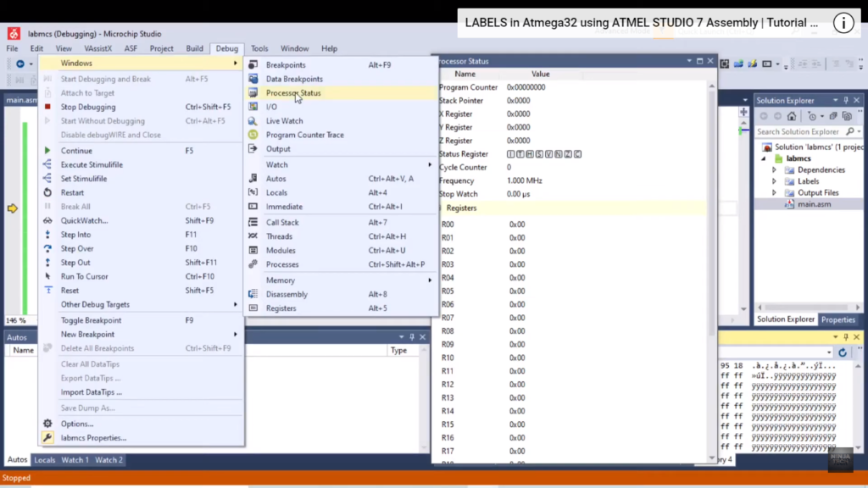Expand the Output Files folder node
Screen dimensions: 868x488
[775, 192]
